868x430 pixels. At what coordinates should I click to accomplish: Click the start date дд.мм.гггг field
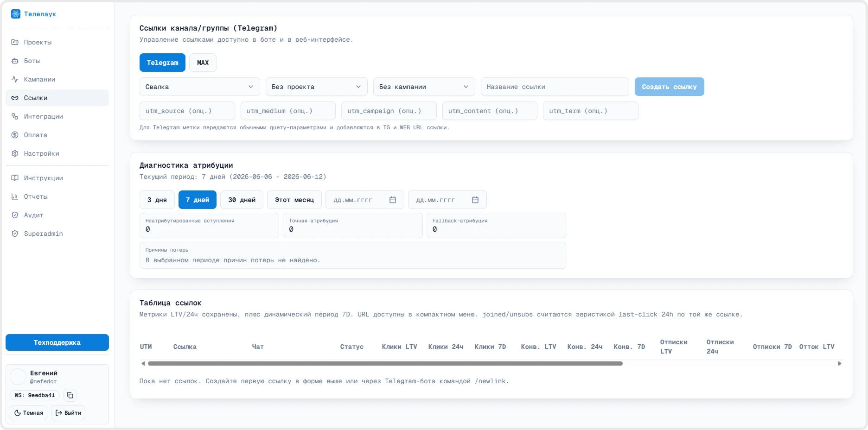point(365,200)
